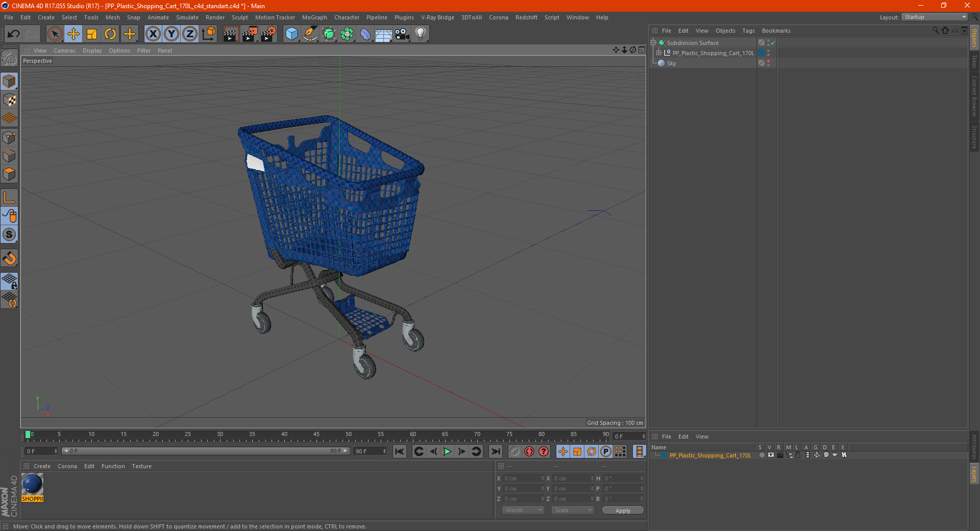Screen dimensions: 980x531
Task: Open Edit Render Settings icon
Action: (x=268, y=34)
